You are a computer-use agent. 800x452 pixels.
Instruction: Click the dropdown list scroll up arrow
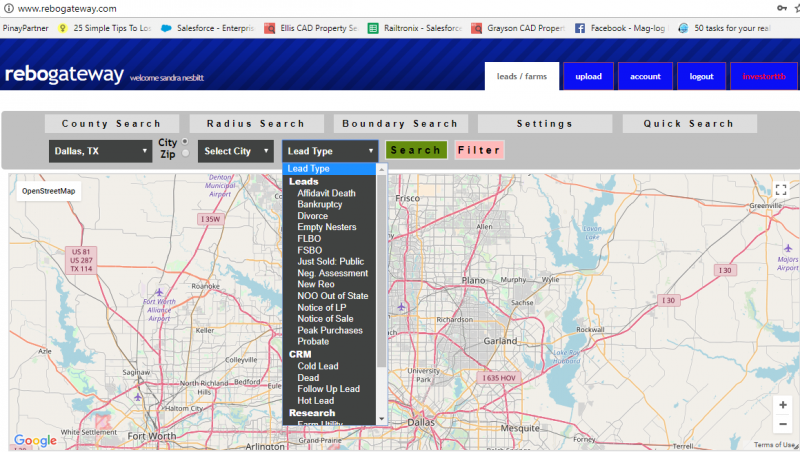pyautogui.click(x=381, y=169)
